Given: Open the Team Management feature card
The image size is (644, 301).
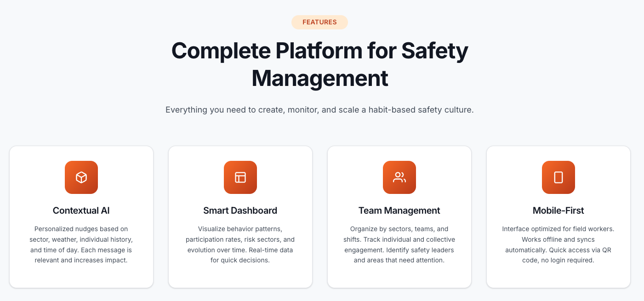Looking at the screenshot, I should (399, 216).
